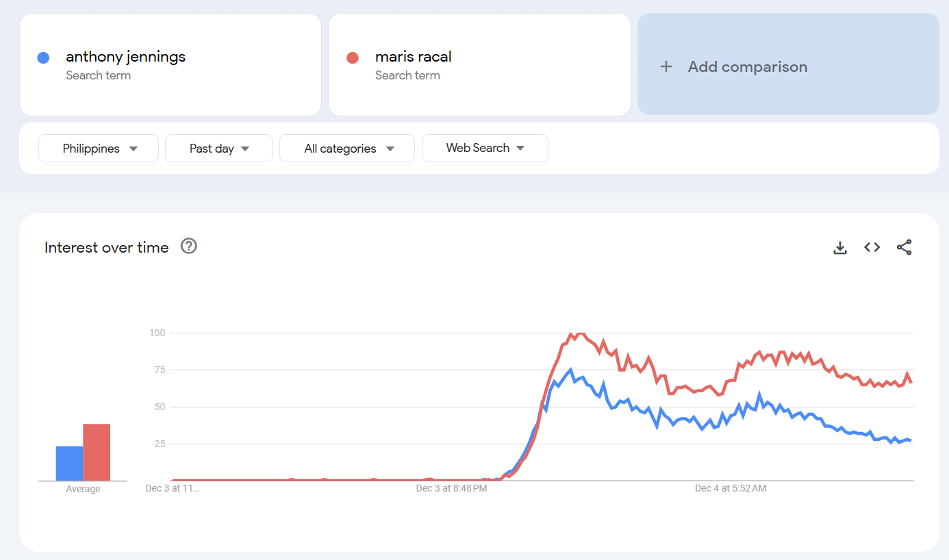
Task: Edit the maris racal search term
Action: pyautogui.click(x=413, y=57)
